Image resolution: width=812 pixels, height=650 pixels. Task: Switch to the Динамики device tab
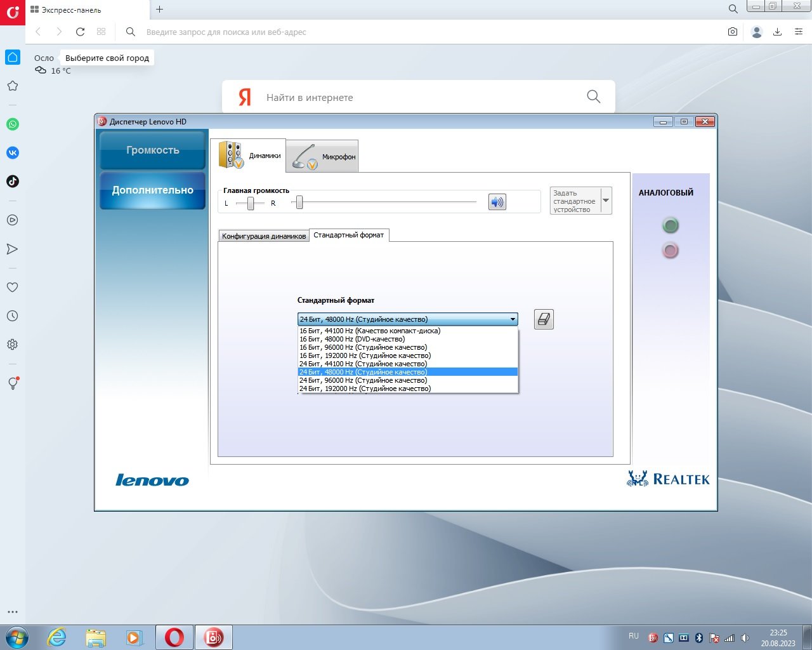(248, 156)
